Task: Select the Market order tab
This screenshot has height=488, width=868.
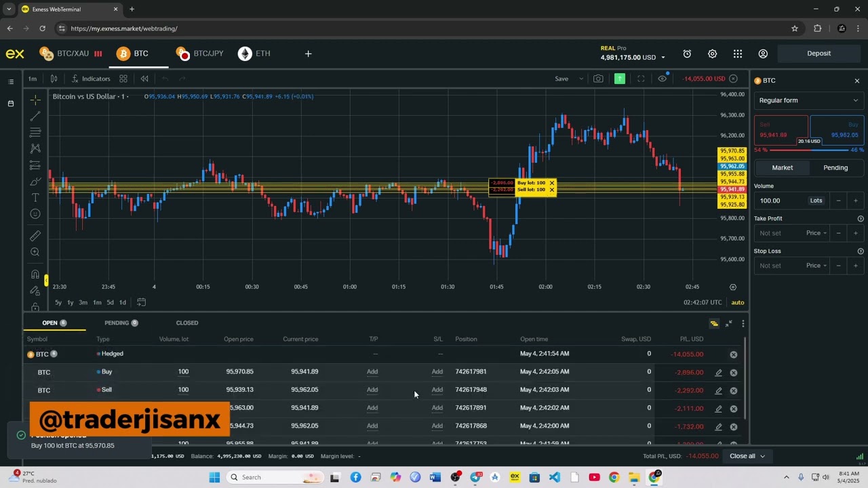Action: click(x=782, y=167)
